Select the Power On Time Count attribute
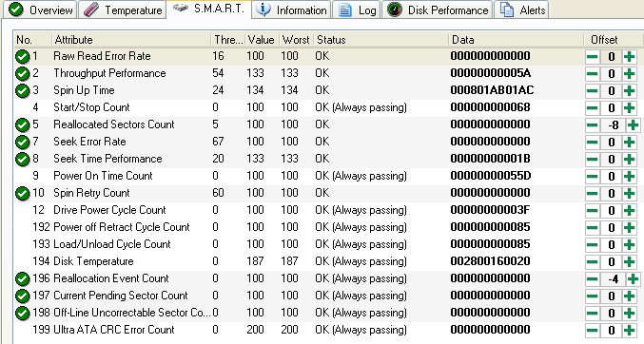 click(103, 176)
